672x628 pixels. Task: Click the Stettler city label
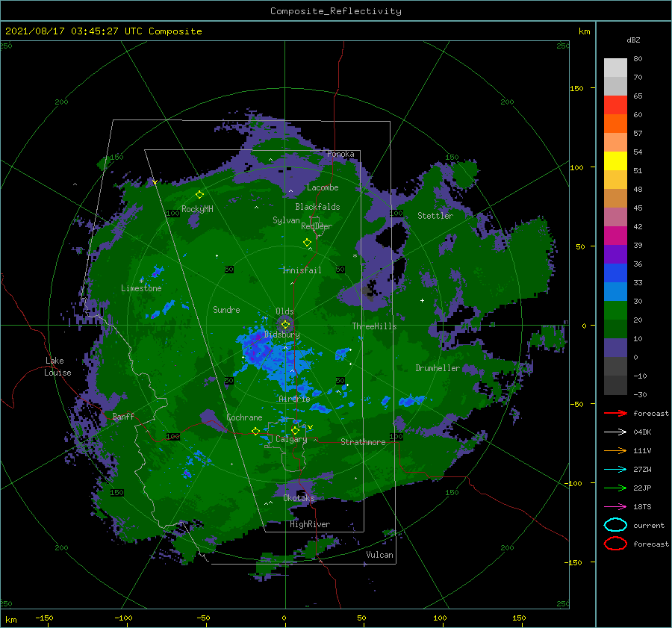point(435,216)
